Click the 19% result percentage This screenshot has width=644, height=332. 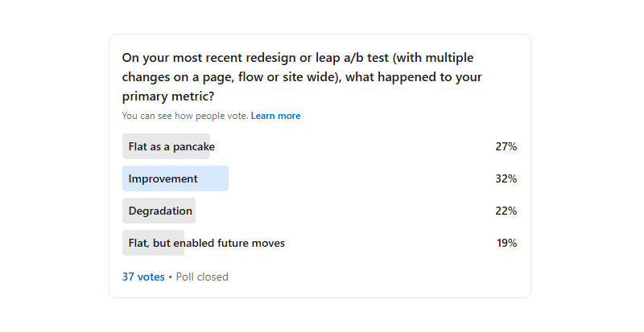point(506,243)
